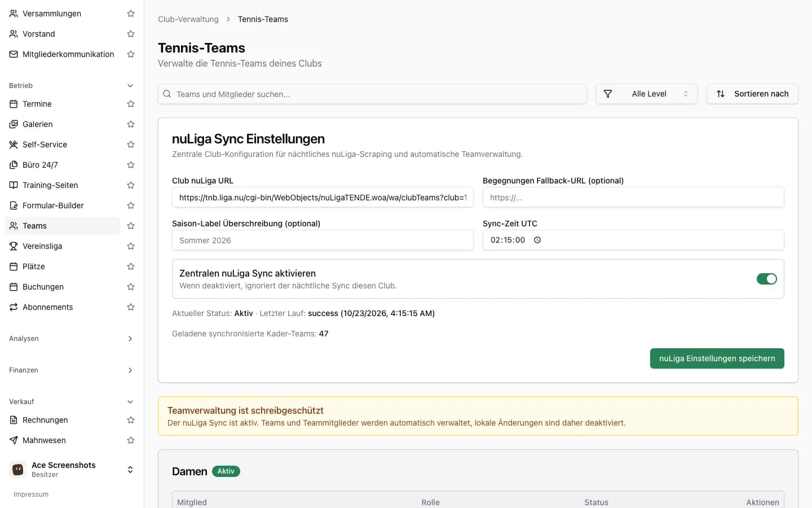Click the clock icon in Sync-Zeit field

click(537, 240)
